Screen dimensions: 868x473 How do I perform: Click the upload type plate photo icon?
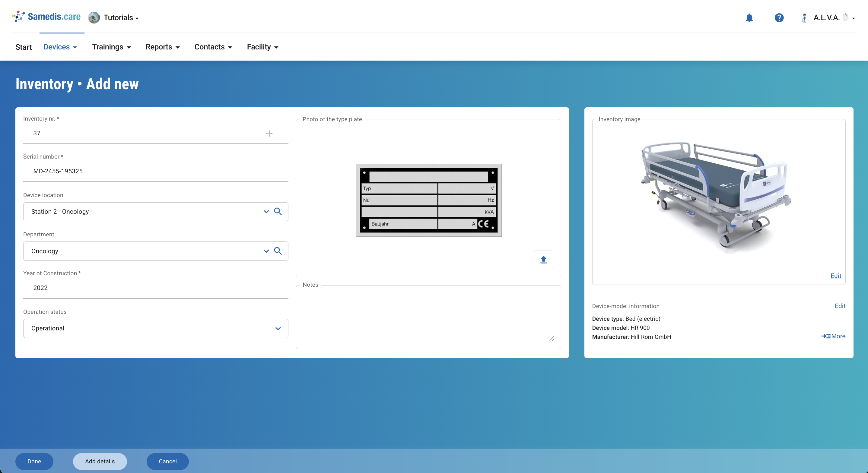tap(543, 260)
